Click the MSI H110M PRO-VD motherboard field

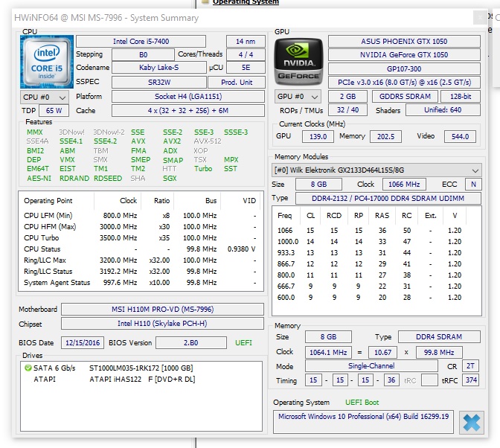point(162,310)
